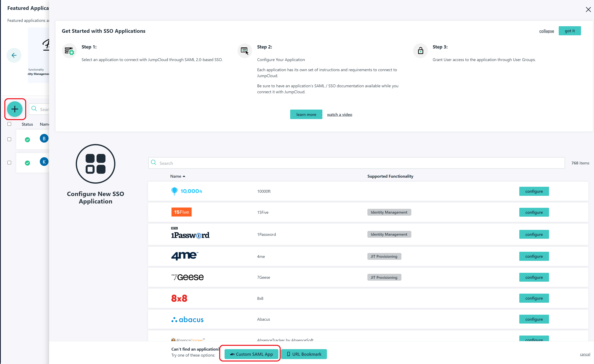The height and width of the screenshot is (364, 594).
Task: Click the 8x8 logo
Action: click(x=179, y=298)
